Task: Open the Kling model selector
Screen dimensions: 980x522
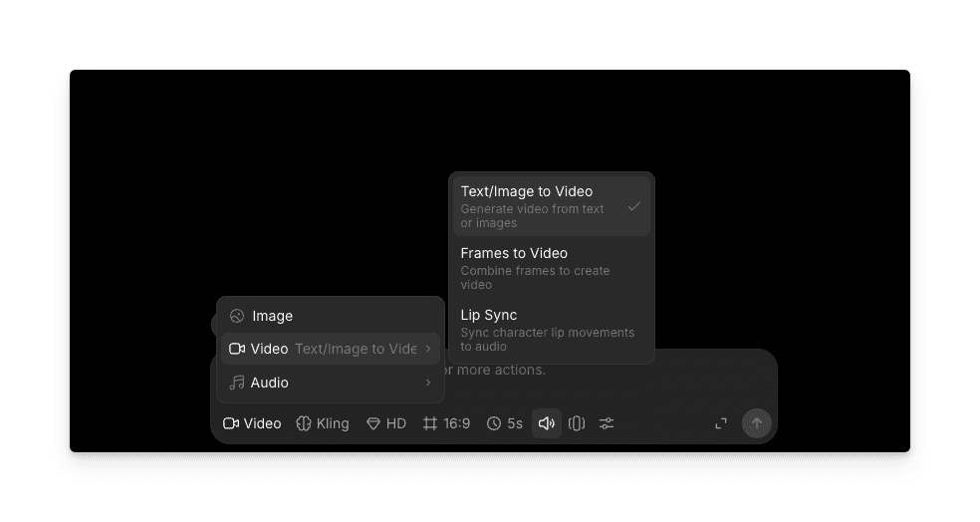Action: click(323, 423)
